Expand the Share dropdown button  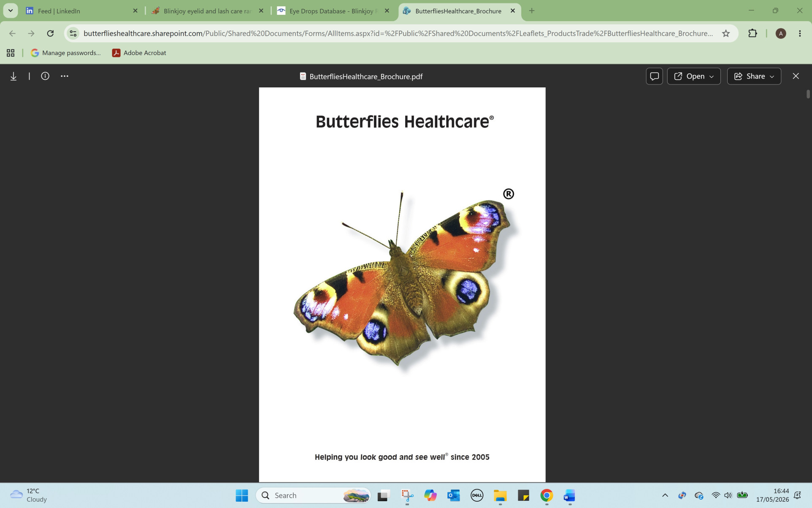754,76
